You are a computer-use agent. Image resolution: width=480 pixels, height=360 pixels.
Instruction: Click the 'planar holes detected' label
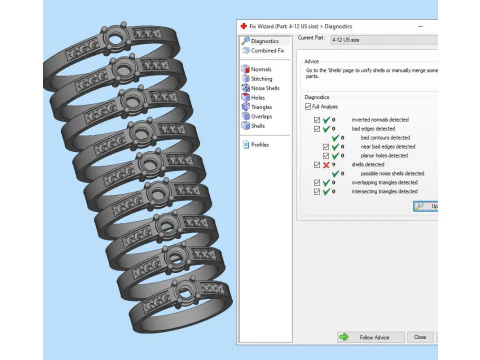pyautogui.click(x=384, y=155)
